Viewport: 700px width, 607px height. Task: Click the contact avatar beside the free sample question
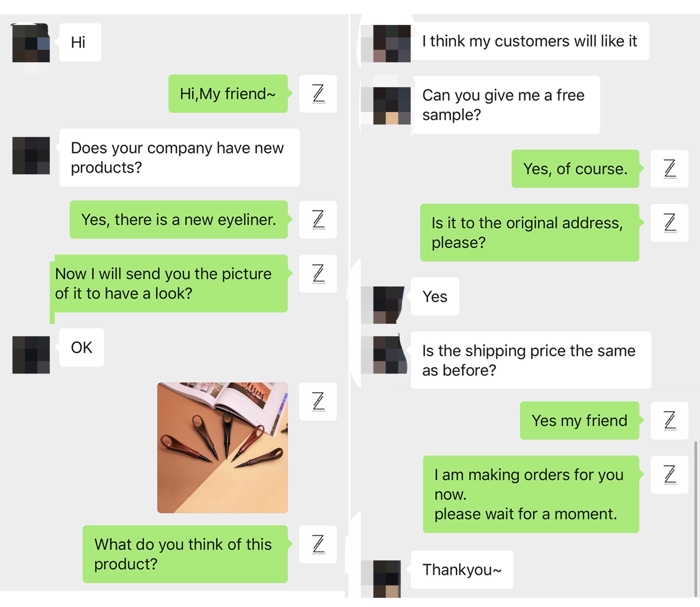[x=392, y=106]
